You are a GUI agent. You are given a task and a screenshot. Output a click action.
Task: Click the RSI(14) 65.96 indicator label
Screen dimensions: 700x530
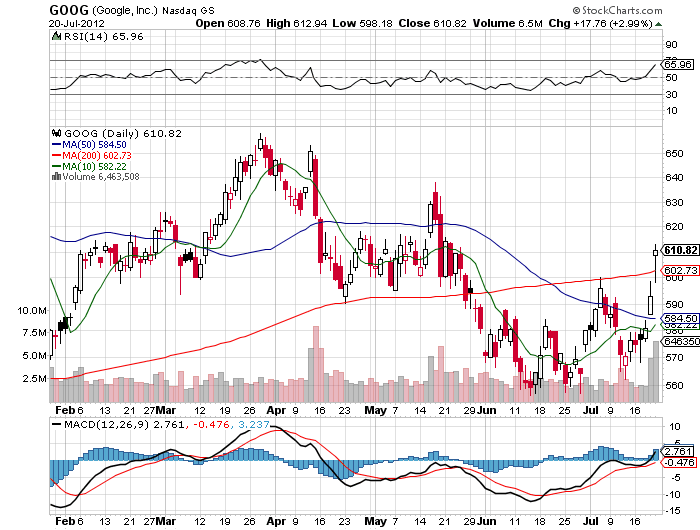pyautogui.click(x=104, y=37)
